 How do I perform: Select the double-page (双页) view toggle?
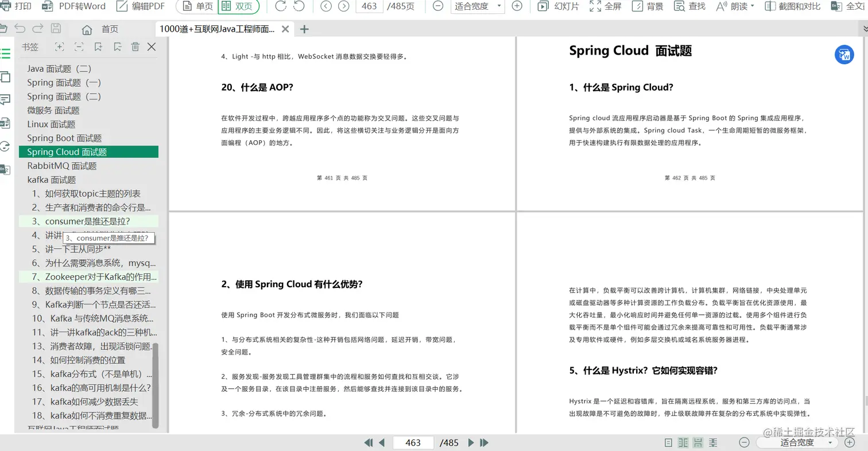238,6
